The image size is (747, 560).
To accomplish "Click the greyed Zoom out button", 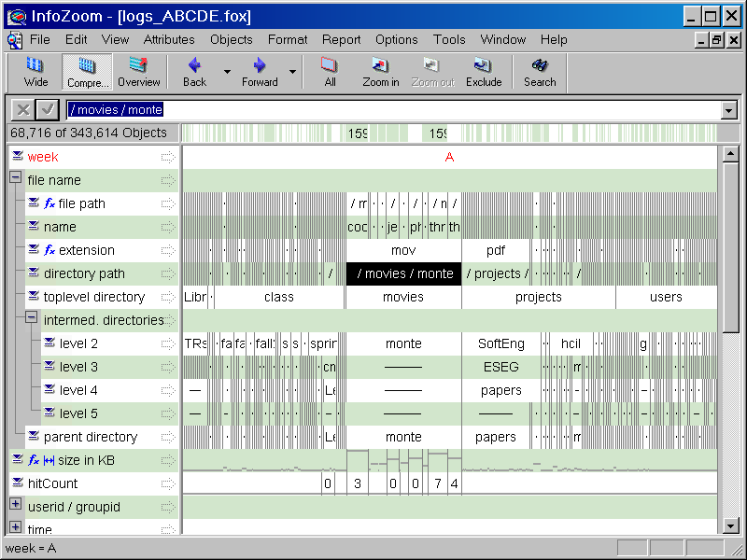I will [432, 72].
